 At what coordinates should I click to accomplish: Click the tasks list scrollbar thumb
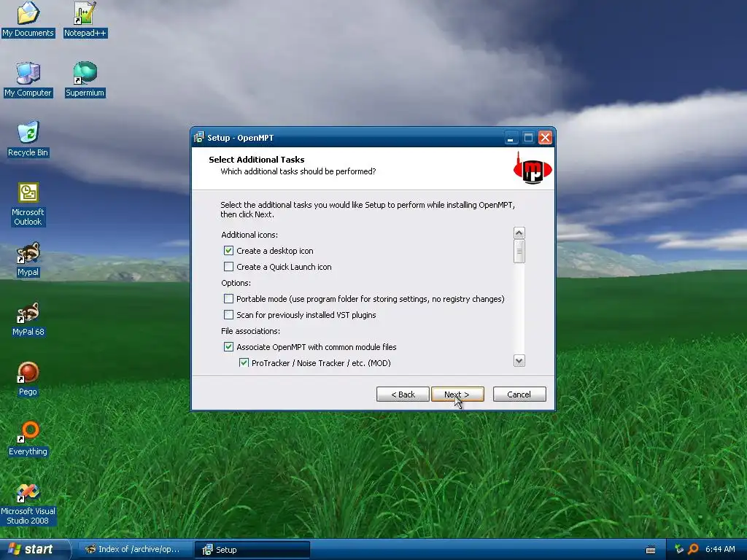click(519, 251)
